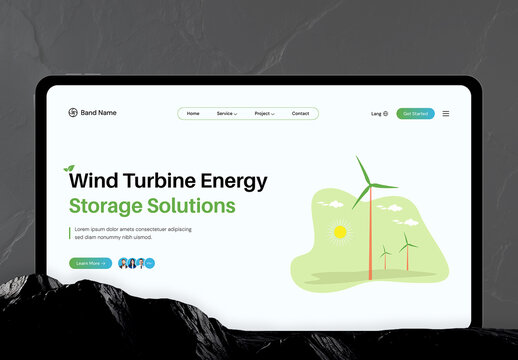Click the Band Name brand text

tap(98, 113)
